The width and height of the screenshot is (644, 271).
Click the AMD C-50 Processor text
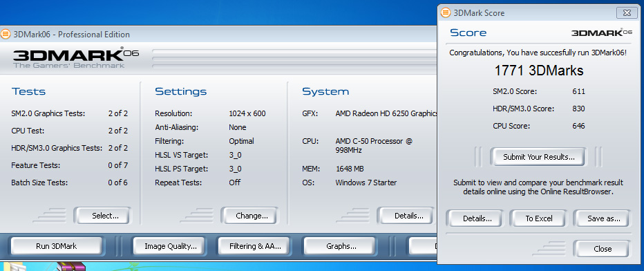374,145
